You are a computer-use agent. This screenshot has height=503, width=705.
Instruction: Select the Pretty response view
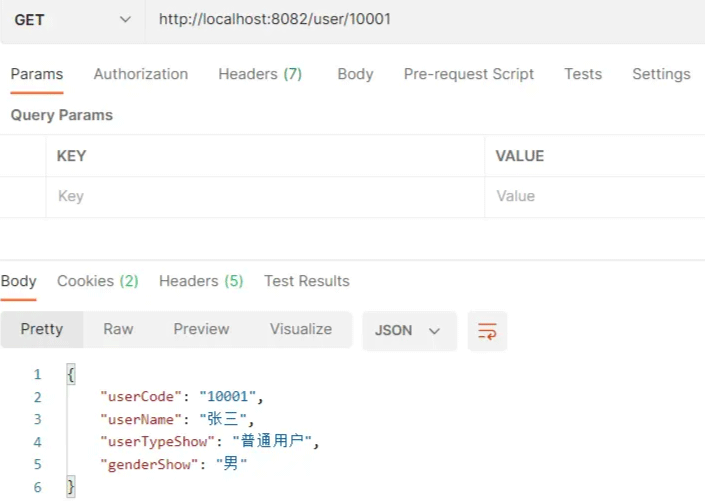(42, 329)
